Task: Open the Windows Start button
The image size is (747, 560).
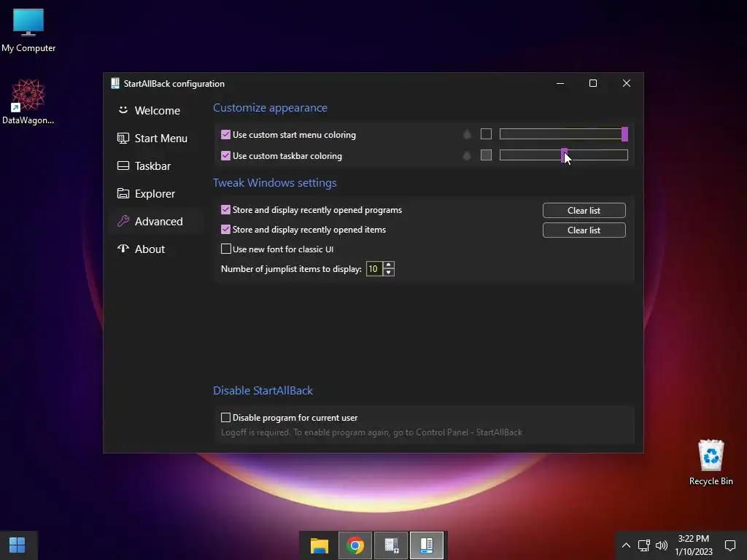Action: (x=18, y=545)
